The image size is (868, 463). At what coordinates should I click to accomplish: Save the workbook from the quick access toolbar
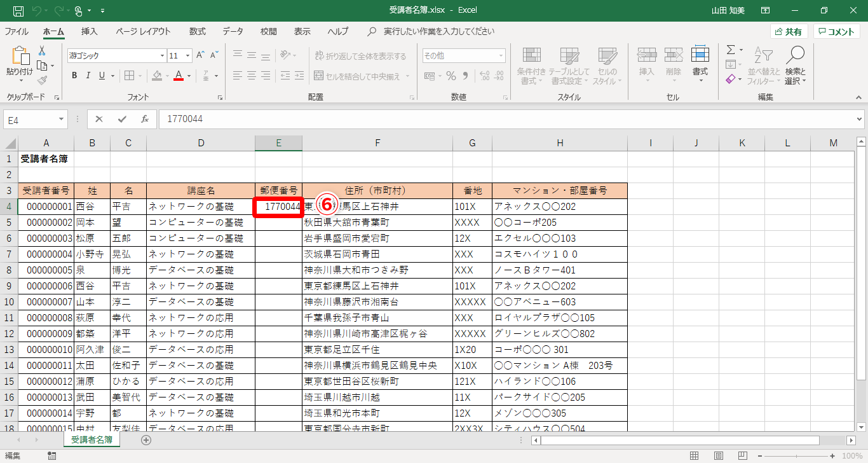click(18, 11)
